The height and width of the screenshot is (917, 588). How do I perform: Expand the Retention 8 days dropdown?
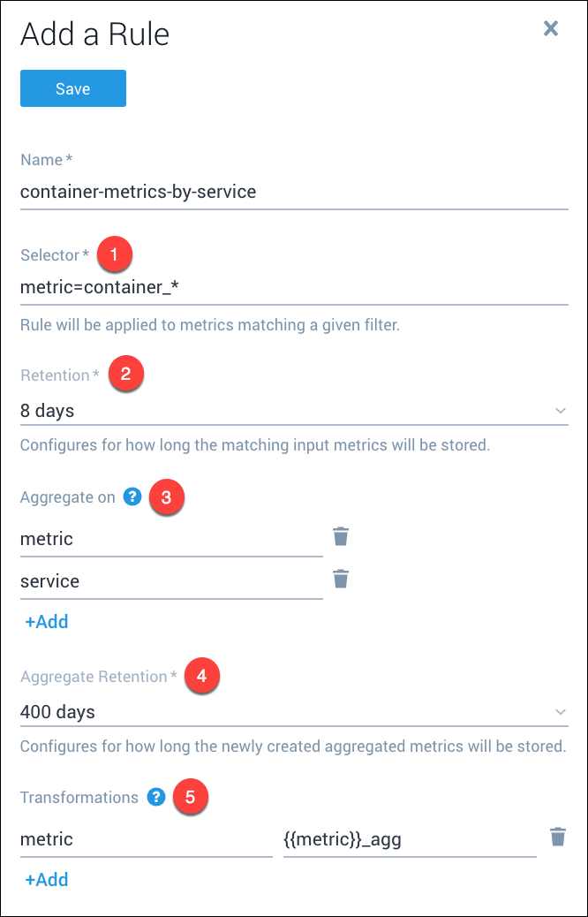coord(294,411)
